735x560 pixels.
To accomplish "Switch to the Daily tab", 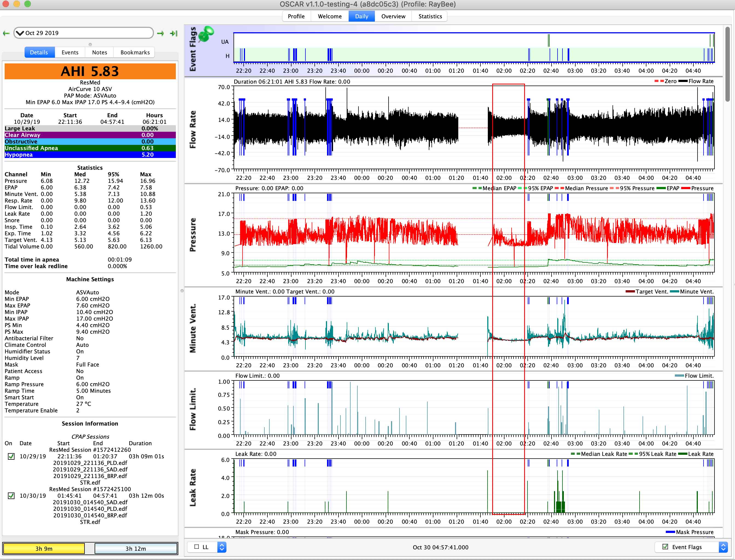I will (x=361, y=16).
